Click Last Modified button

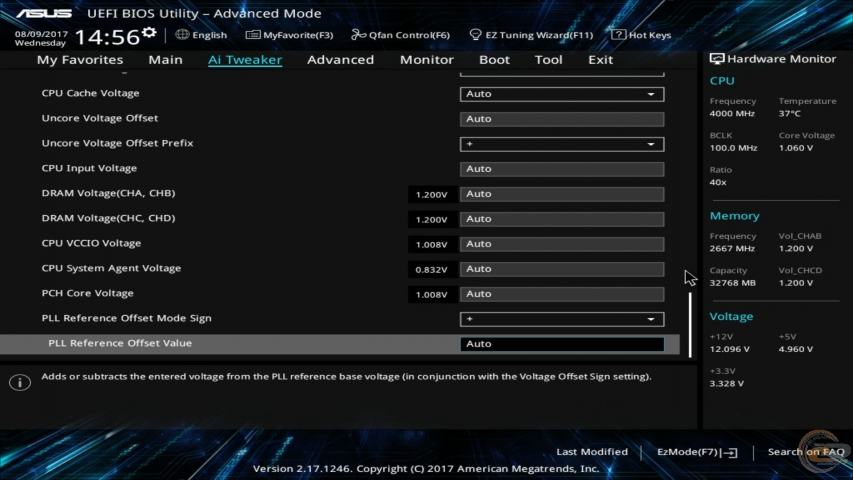(592, 452)
